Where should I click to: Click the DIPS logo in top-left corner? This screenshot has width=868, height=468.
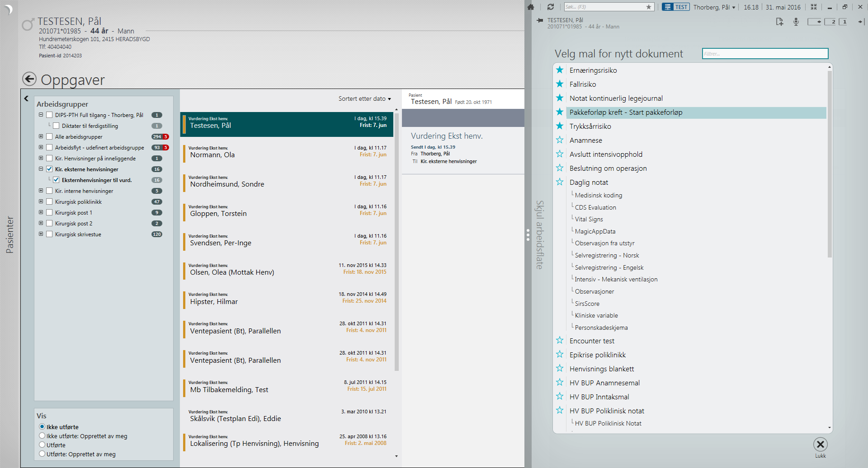(8, 9)
